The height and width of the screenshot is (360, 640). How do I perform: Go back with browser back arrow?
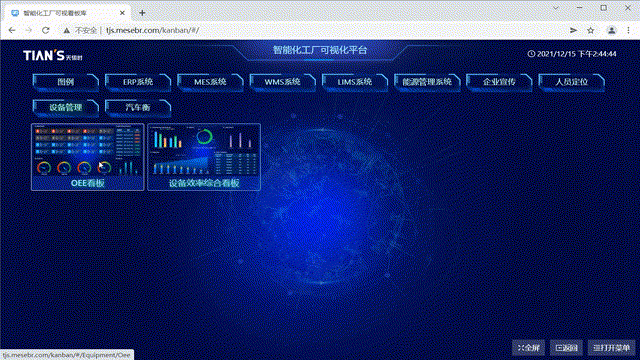tap(12, 30)
